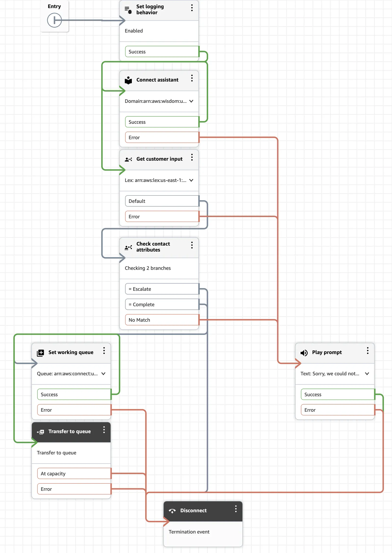Select the Error branch of Play prompt
The height and width of the screenshot is (553, 392).
click(338, 410)
